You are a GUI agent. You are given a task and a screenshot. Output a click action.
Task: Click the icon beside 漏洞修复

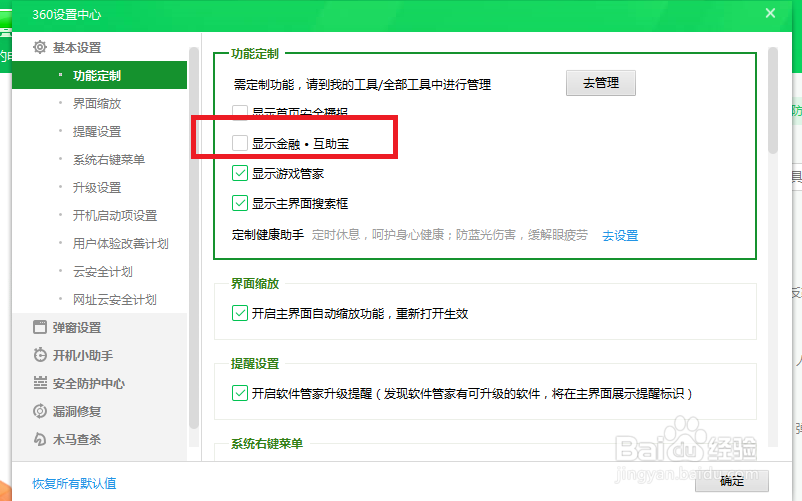[39, 411]
